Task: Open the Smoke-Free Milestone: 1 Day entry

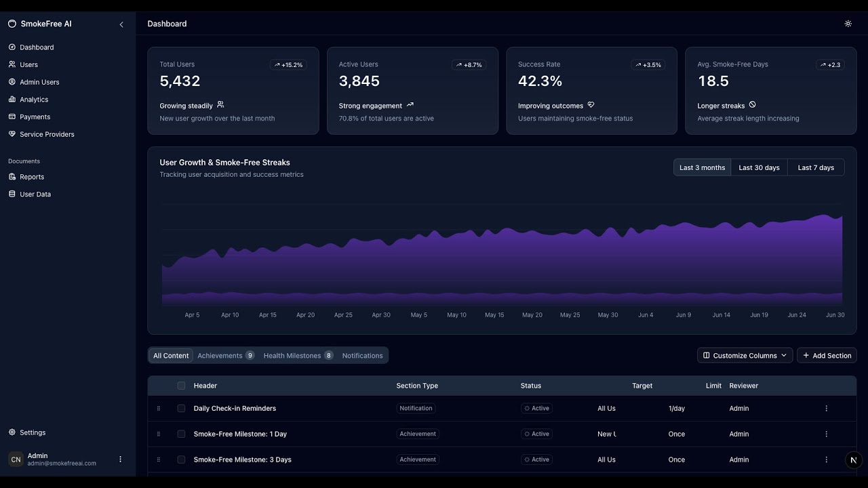Action: (240, 434)
